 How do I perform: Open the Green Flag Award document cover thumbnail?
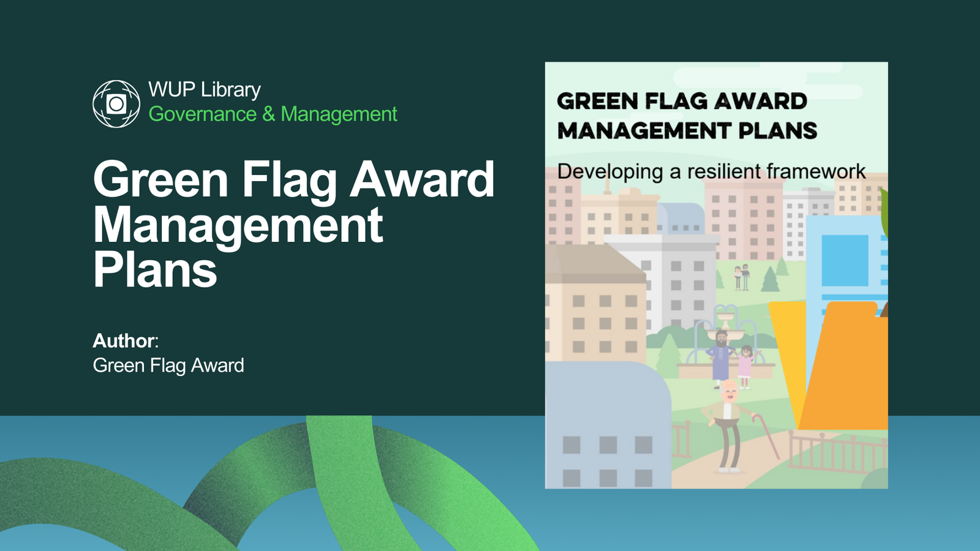click(x=717, y=275)
